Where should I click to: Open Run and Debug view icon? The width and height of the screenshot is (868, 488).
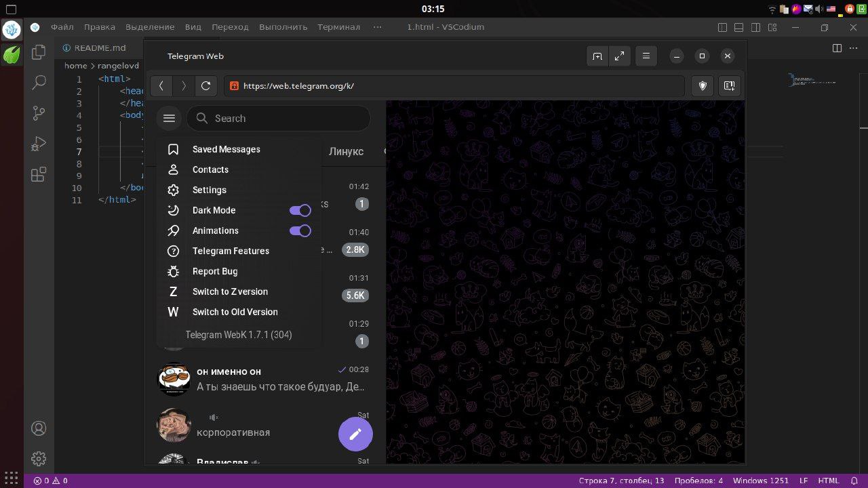[39, 144]
